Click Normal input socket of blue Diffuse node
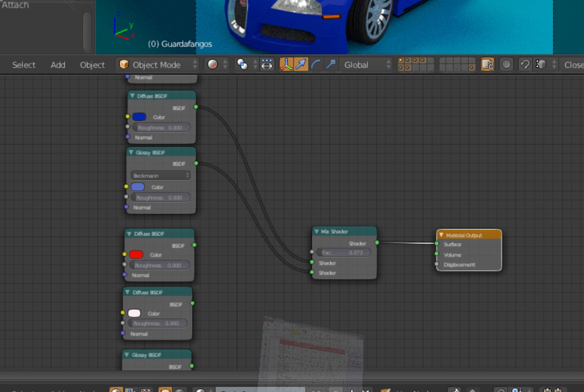The height and width of the screenshot is (392, 584). [128, 137]
